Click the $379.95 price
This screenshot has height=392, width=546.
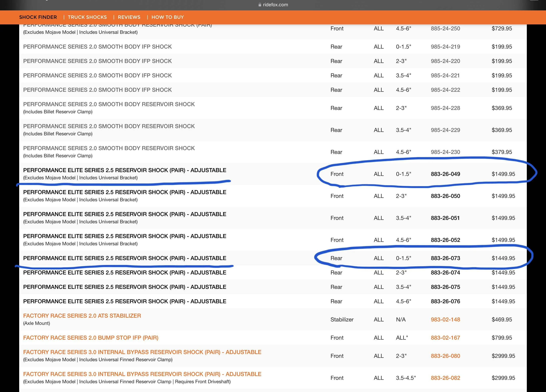point(502,152)
